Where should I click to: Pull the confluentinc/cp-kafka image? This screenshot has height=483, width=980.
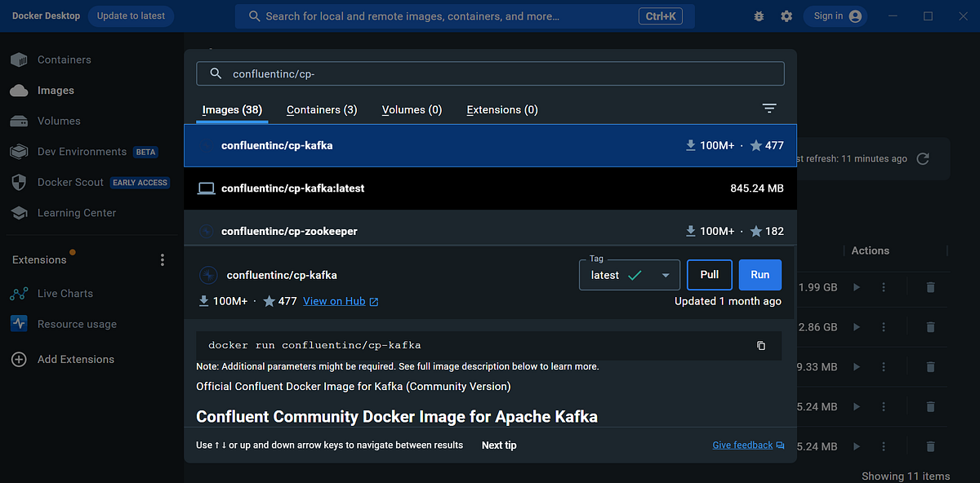[709, 275]
